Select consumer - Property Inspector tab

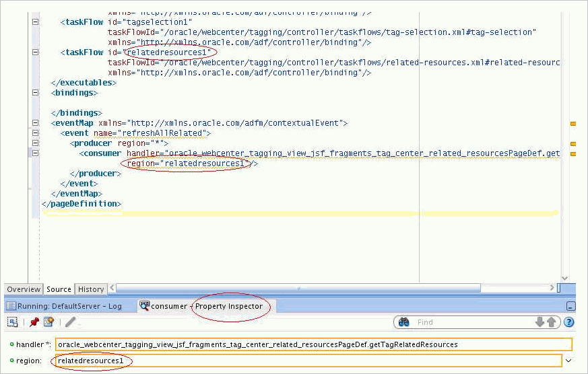[x=206, y=306]
